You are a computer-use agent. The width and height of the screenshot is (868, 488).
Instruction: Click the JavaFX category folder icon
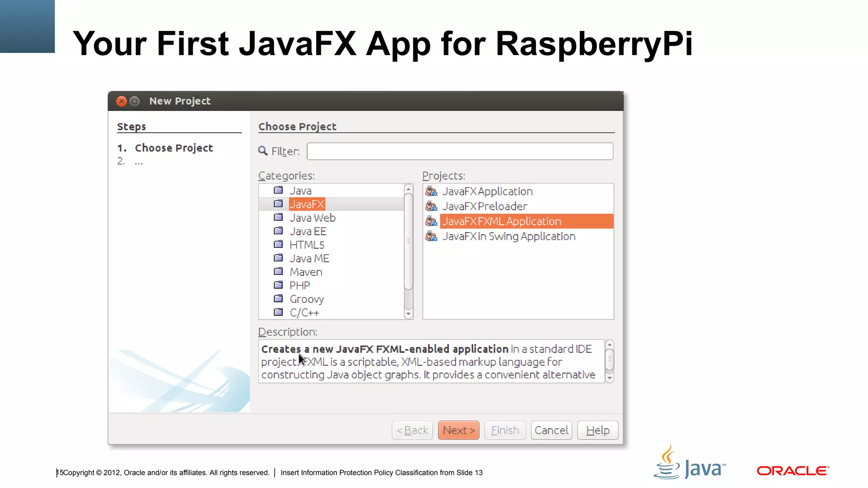point(278,204)
